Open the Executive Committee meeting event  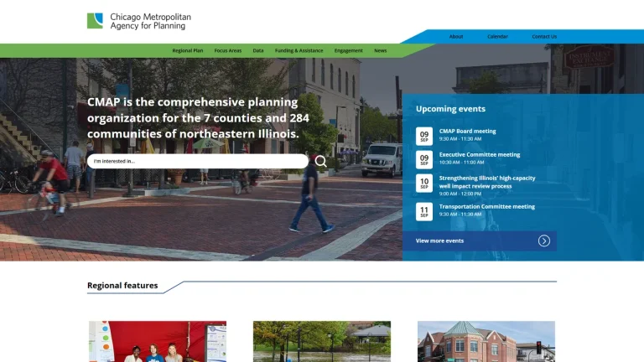[480, 154]
